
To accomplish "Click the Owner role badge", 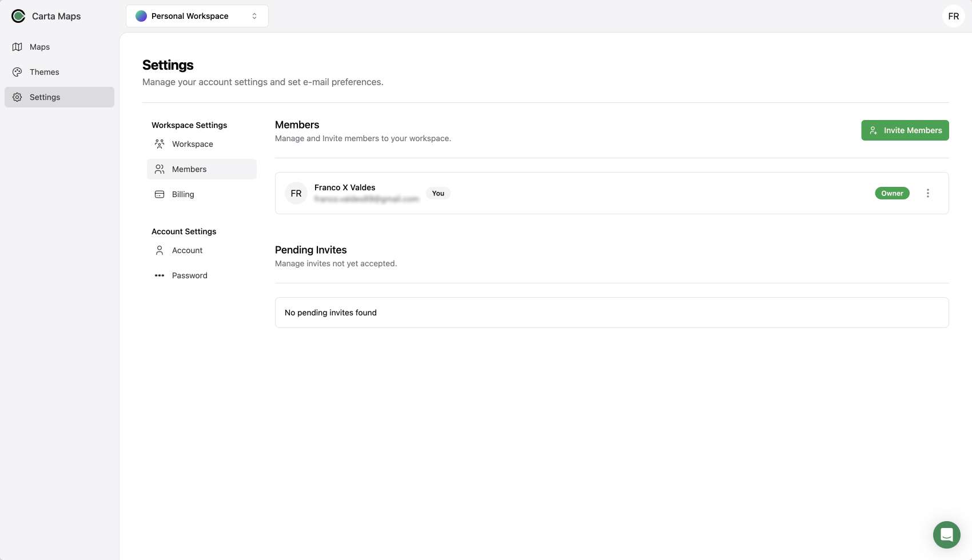I will (892, 193).
